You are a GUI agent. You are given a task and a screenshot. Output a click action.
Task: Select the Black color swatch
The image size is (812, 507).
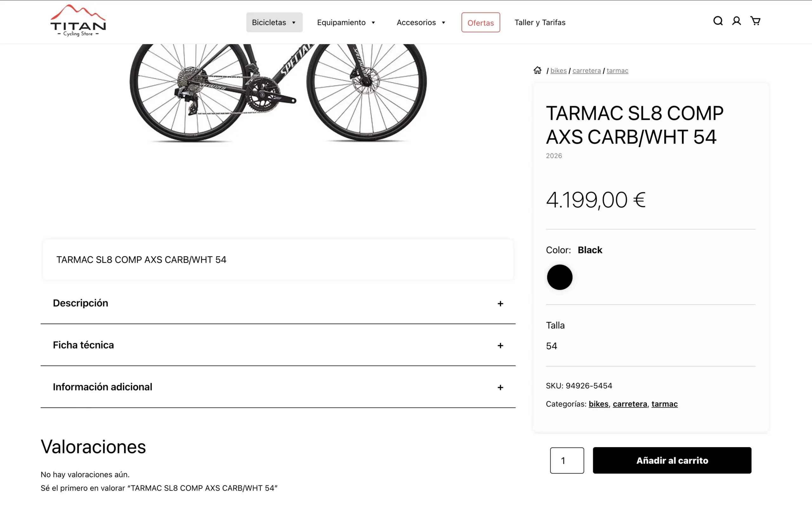(x=560, y=277)
